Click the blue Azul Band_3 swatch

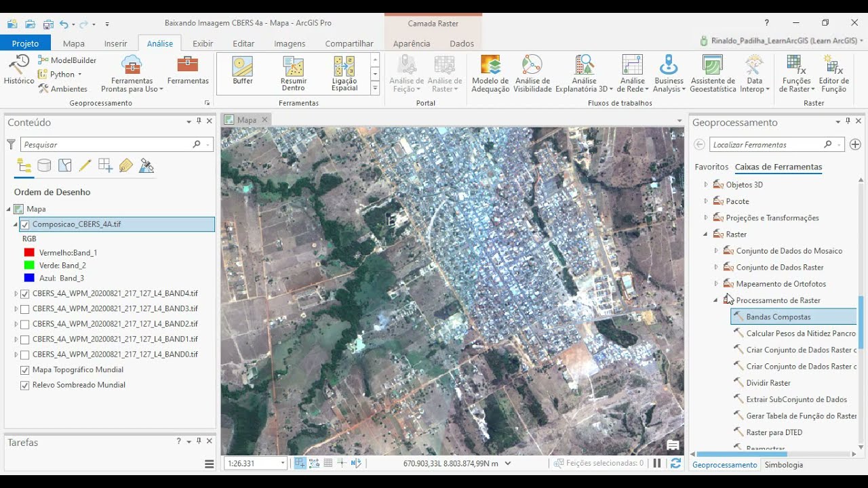[x=29, y=278]
